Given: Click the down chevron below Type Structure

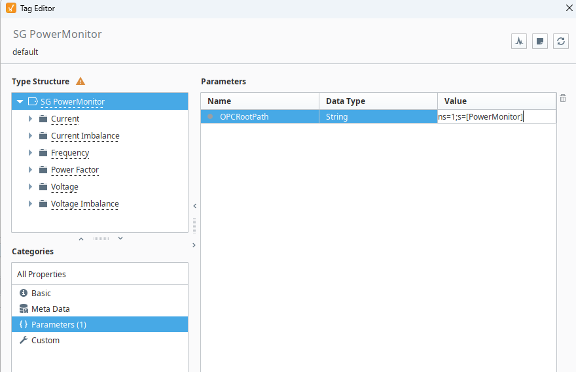Looking at the screenshot, I should coord(120,239).
